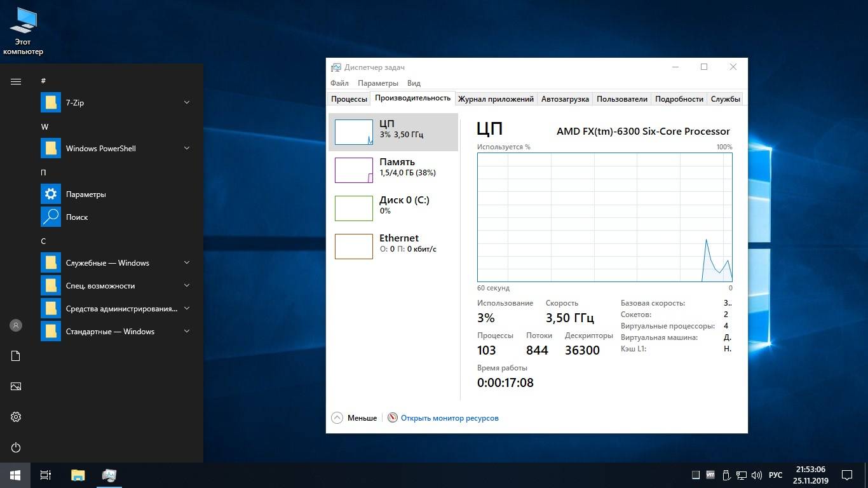Screen dimensions: 868x488
Task: Open File Explorer from the taskbar
Action: pos(78,475)
